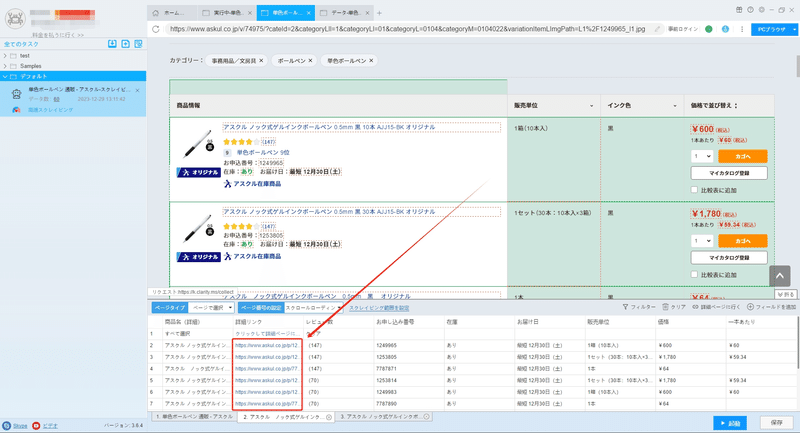Viewport: 800px width, 433px height.
Task: Close the データ tab
Action: (x=367, y=13)
